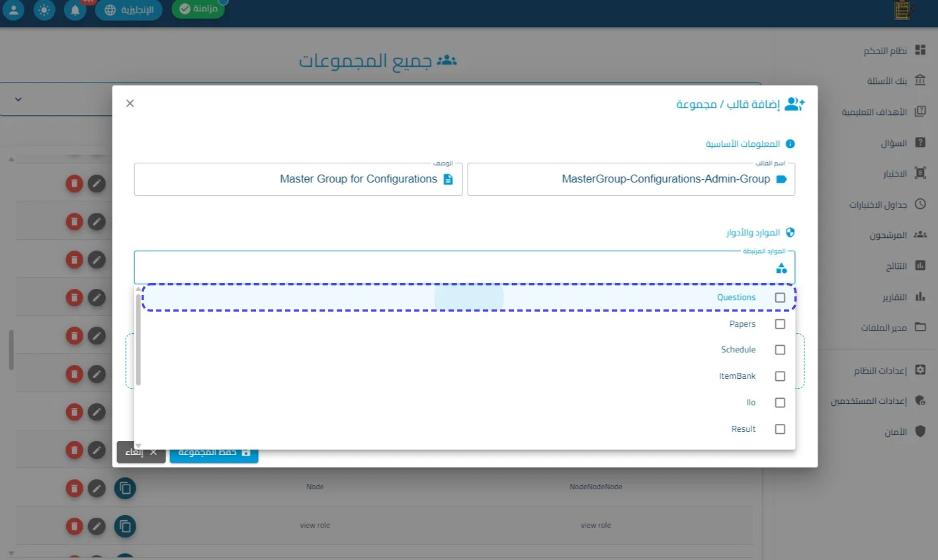
Task: Click the groups table scrollbar behind the dialog
Action: (11, 350)
